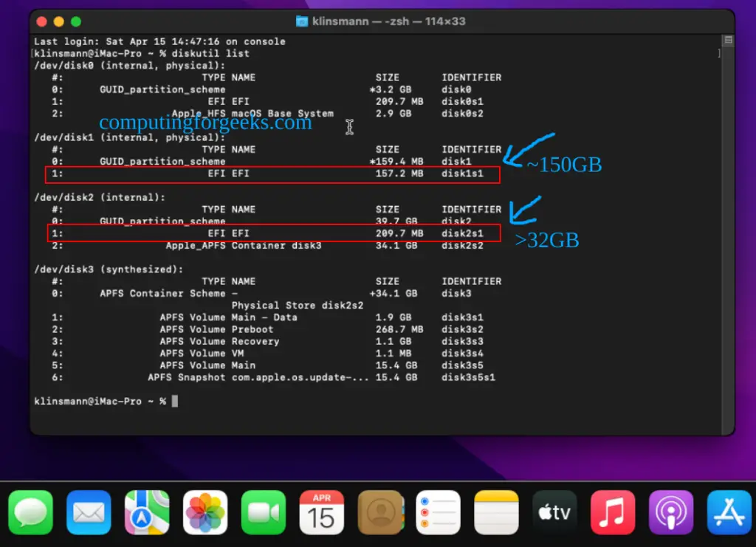
Task: Click the '/dev/disk3 (synthesized):' line
Action: pos(109,269)
